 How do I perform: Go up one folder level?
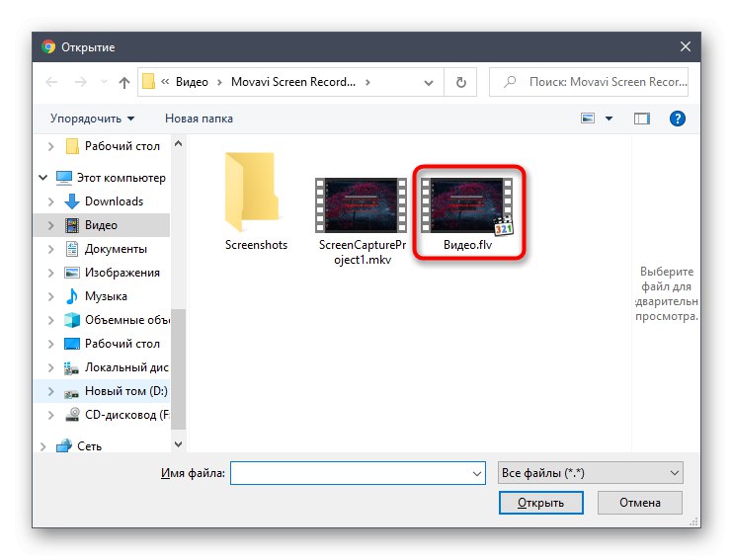123,82
